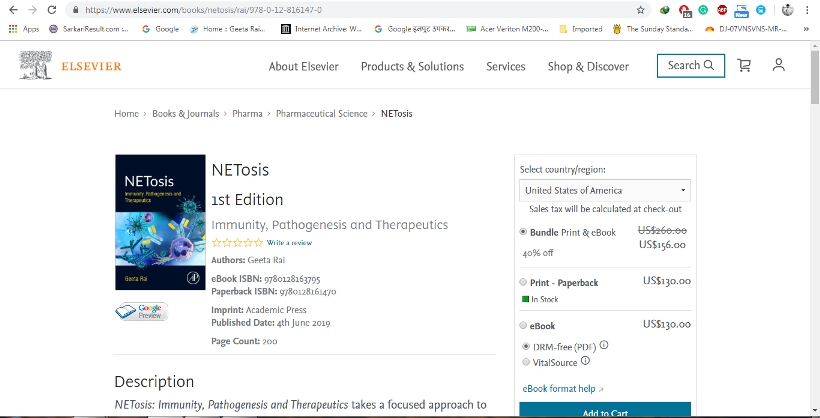Open the Internet Archive bookmark
The image size is (820, 418).
322,29
